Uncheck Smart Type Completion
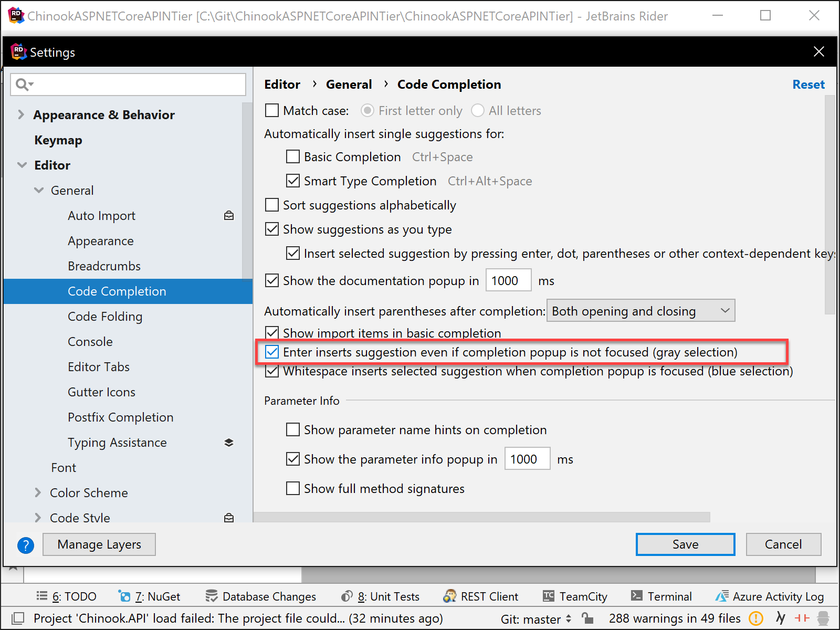This screenshot has width=840, height=630. click(x=293, y=181)
